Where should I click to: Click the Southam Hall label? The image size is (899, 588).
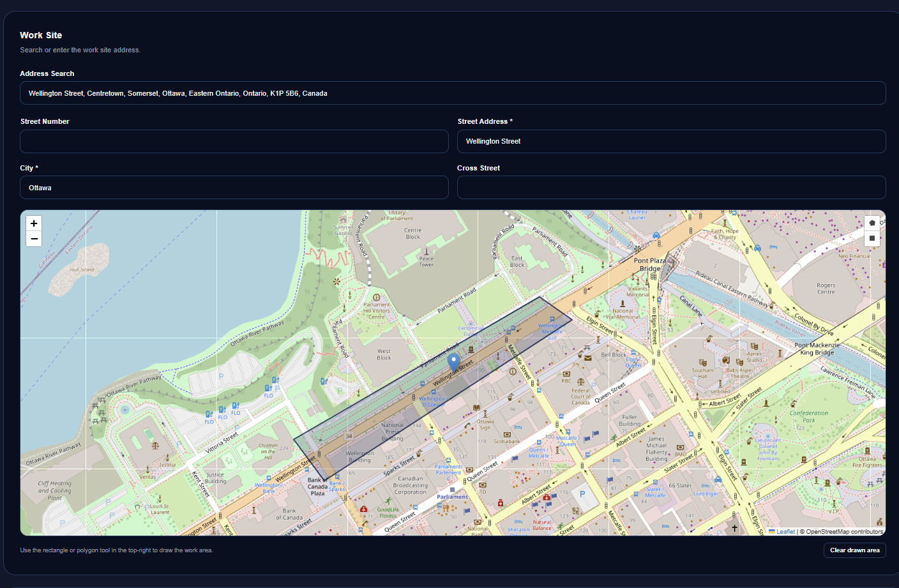point(702,373)
